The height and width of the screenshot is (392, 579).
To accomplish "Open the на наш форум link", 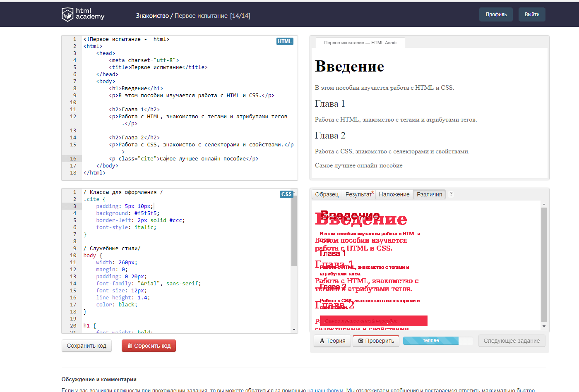I will [x=325, y=390].
